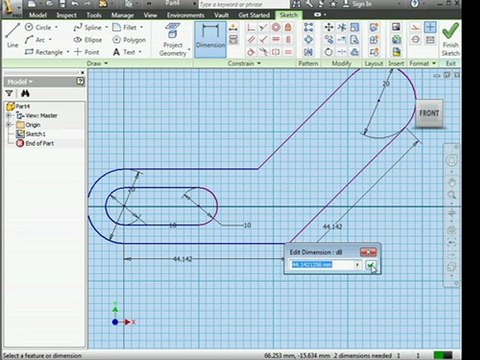Apply the Concentric constraint
The height and width of the screenshot is (360, 480).
coord(276,27)
